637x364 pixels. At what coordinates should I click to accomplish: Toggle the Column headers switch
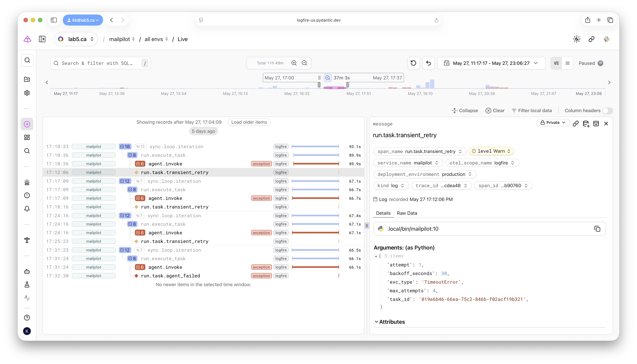pos(608,111)
